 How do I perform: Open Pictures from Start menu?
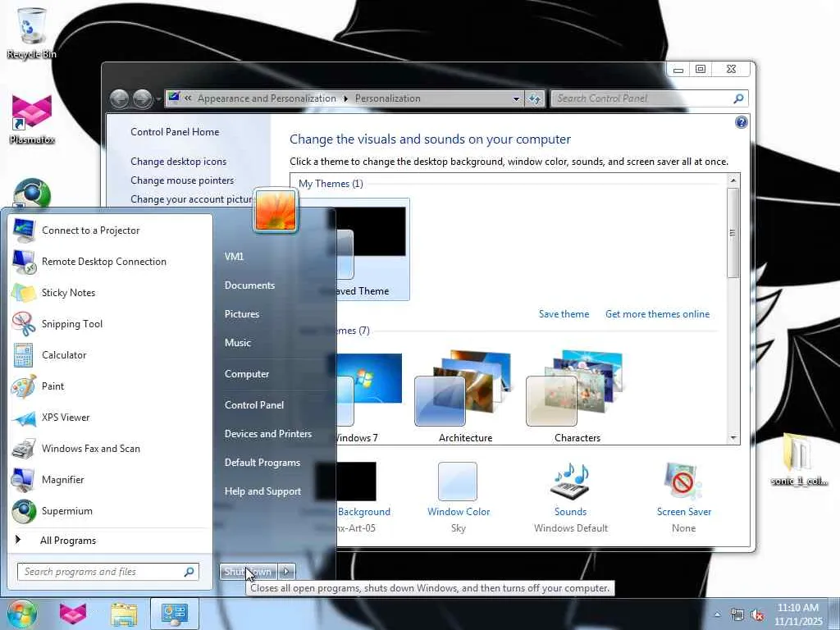[242, 314]
